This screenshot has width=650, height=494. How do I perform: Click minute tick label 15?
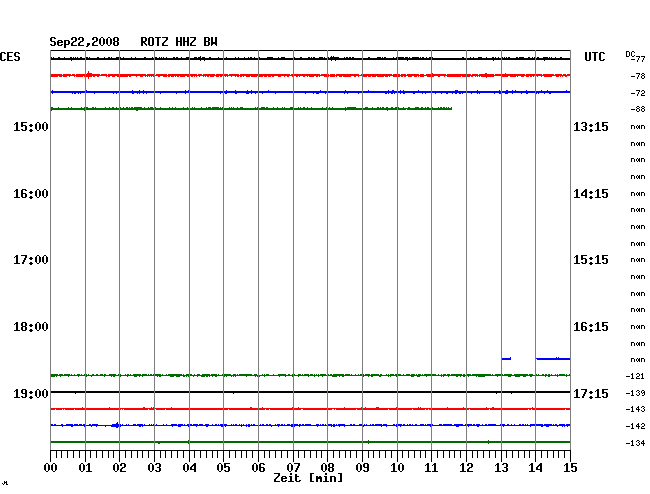pyautogui.click(x=570, y=468)
